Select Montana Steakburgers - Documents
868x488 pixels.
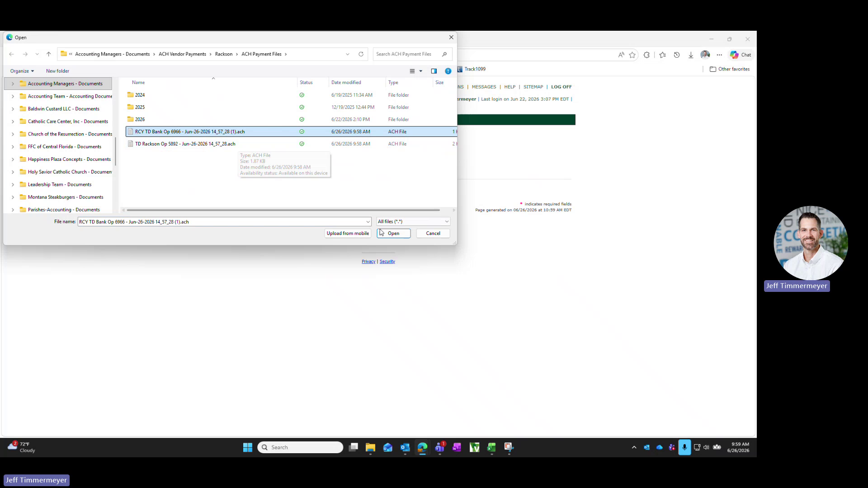(65, 197)
